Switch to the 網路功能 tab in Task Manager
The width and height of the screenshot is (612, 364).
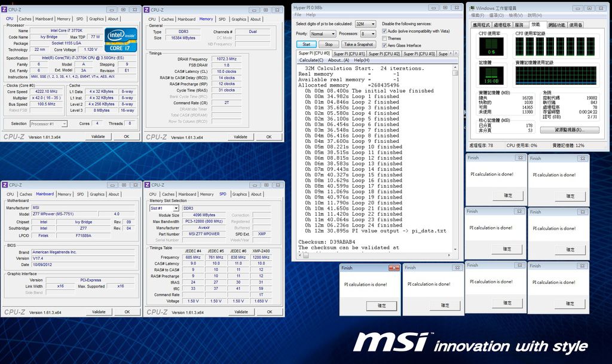click(x=556, y=25)
